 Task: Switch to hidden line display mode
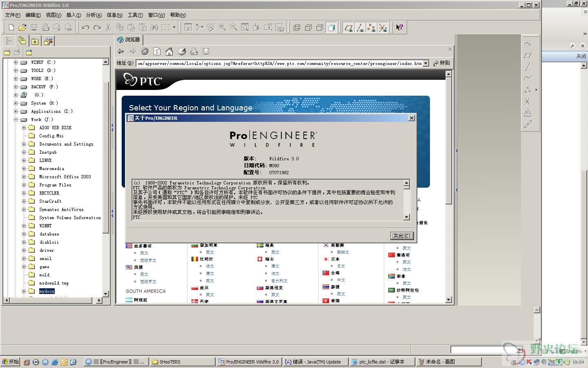(x=308, y=27)
